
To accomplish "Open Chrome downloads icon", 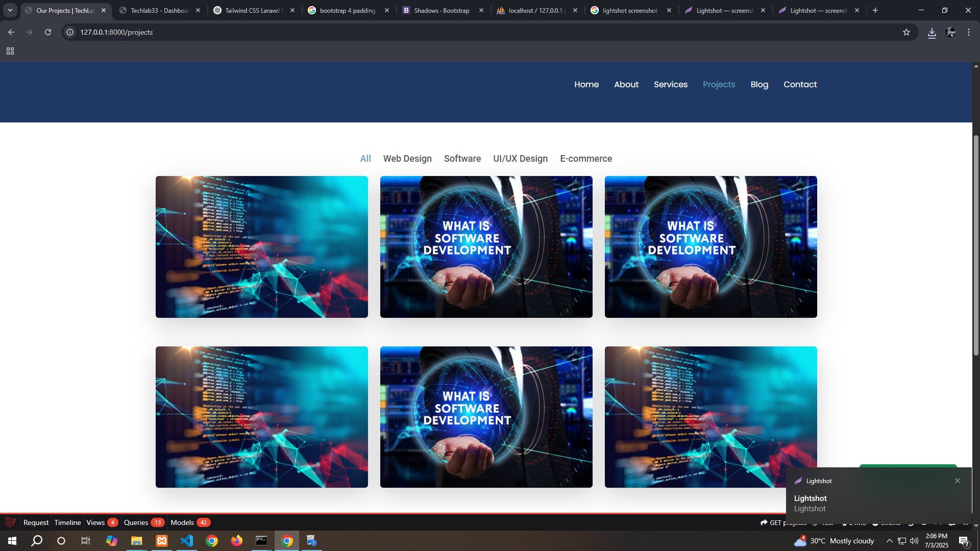I will [x=932, y=33].
